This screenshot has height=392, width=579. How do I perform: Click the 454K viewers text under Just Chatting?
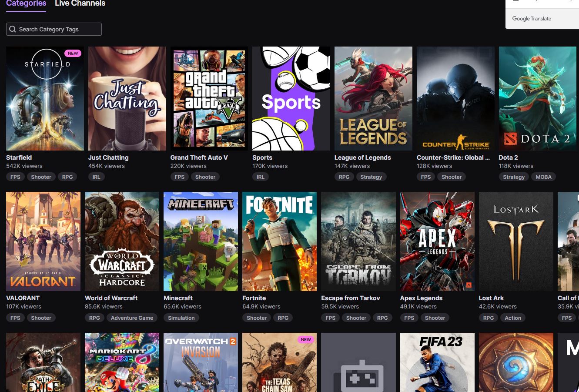pos(107,166)
